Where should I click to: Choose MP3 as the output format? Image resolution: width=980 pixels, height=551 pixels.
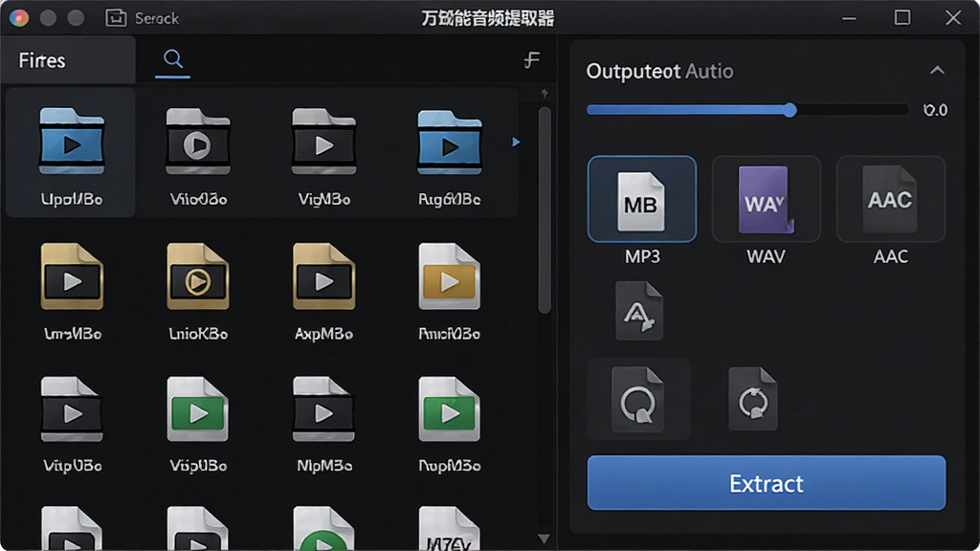(642, 199)
